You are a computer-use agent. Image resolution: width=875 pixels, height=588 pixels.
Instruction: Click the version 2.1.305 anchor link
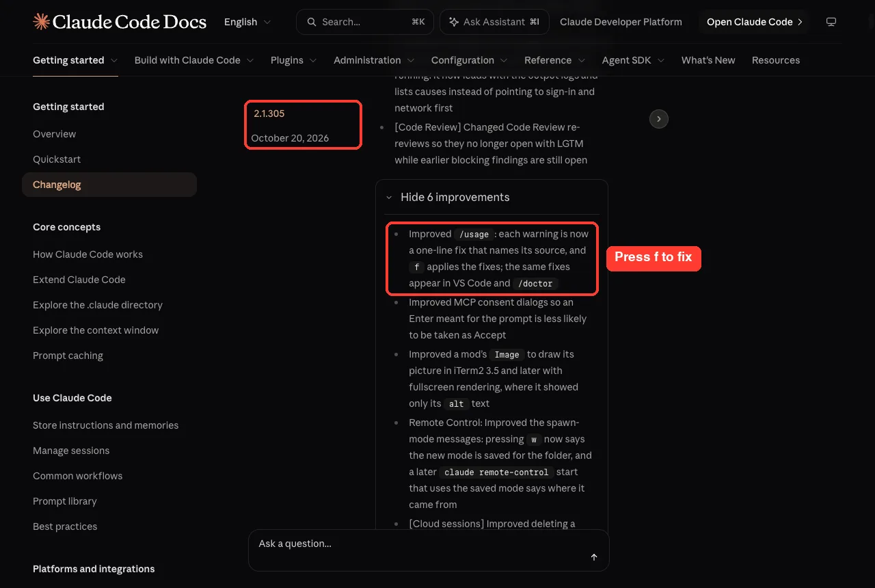coord(269,113)
